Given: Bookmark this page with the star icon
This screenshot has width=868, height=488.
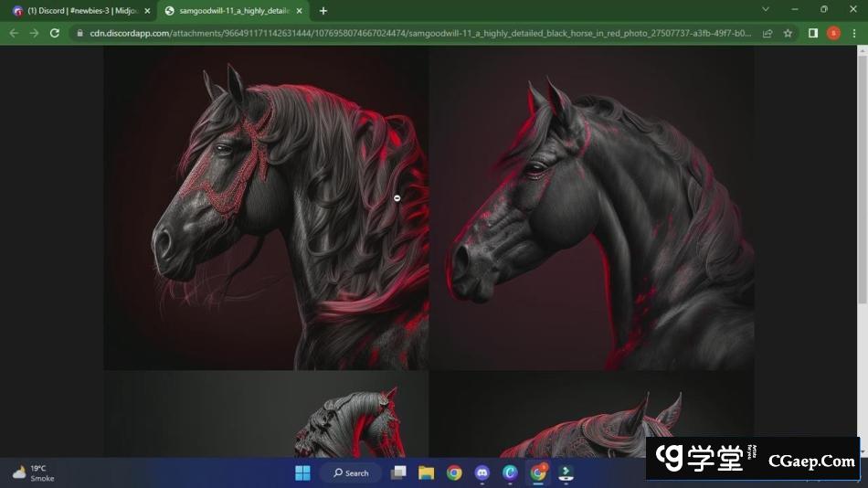Looking at the screenshot, I should (788, 33).
